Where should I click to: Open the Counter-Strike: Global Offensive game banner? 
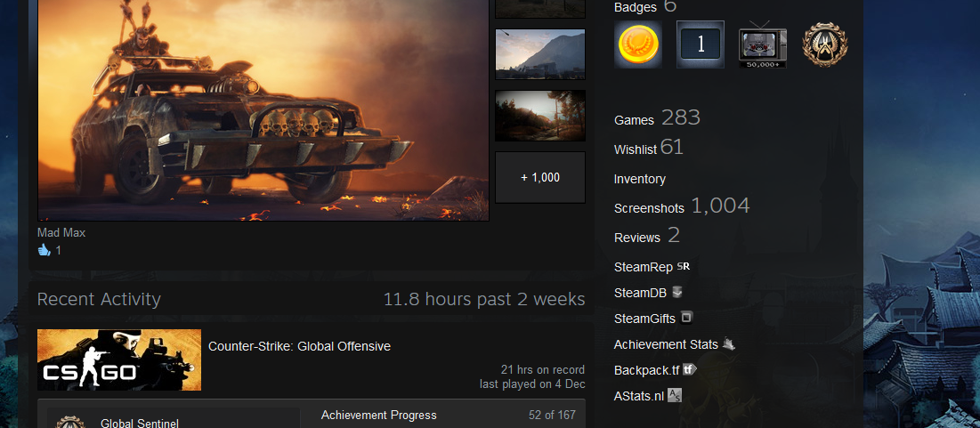119,359
